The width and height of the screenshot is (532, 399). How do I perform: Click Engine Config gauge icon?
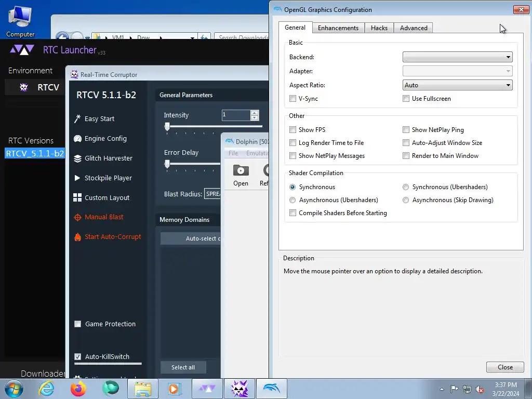pyautogui.click(x=78, y=138)
